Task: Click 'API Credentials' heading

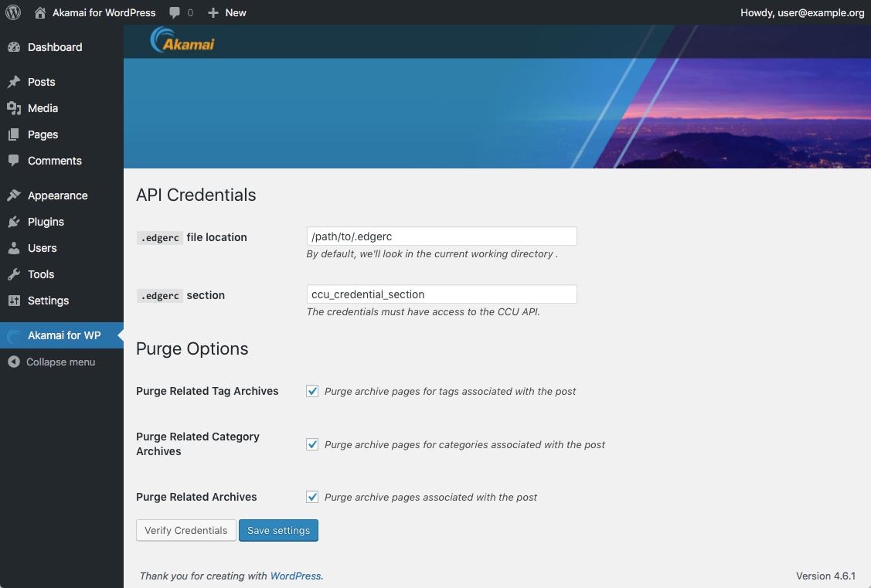Action: (x=196, y=195)
